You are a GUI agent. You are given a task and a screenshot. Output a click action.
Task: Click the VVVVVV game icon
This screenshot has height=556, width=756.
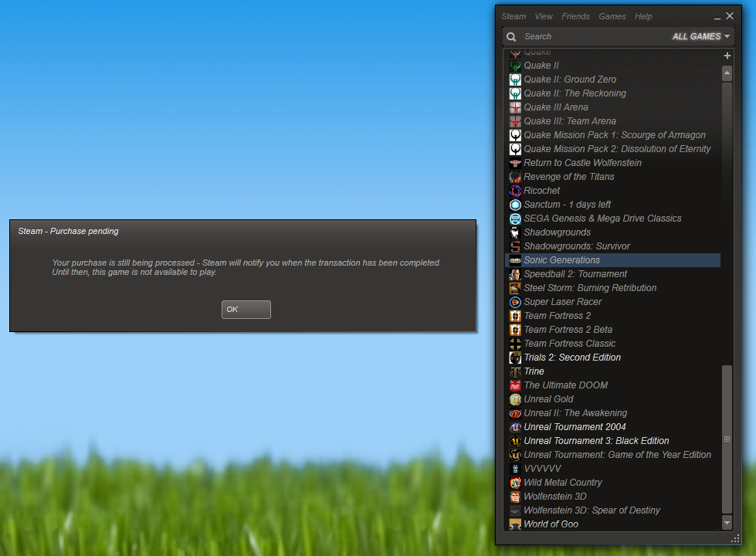coord(515,469)
